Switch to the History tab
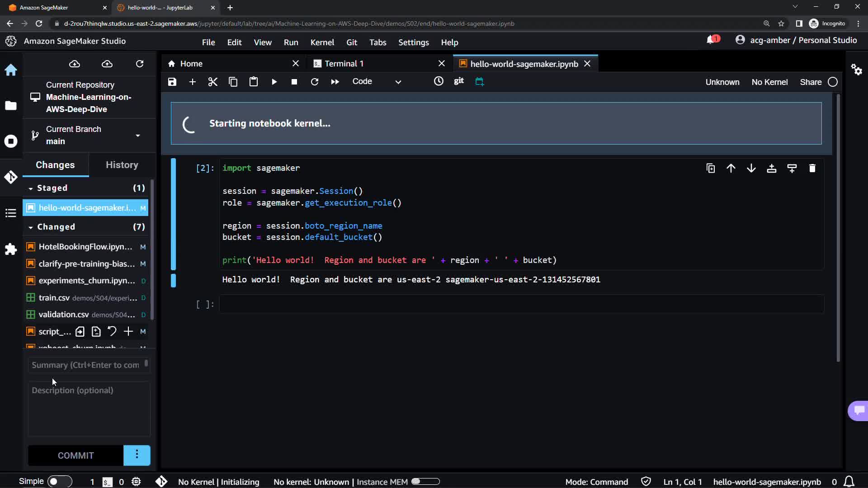The width and height of the screenshot is (868, 488). pos(122,165)
